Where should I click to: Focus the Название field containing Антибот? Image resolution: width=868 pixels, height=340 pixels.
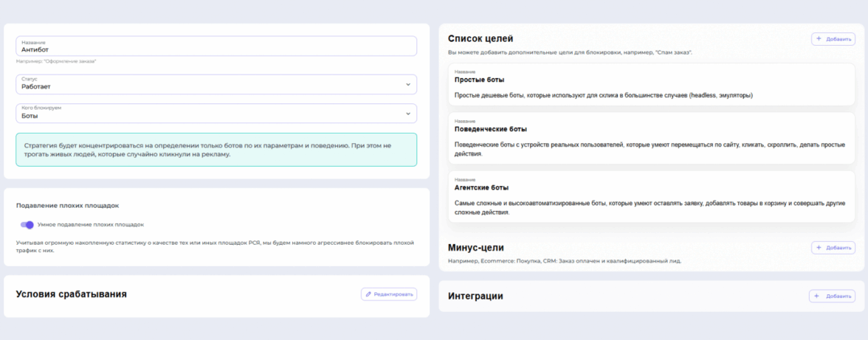216,47
